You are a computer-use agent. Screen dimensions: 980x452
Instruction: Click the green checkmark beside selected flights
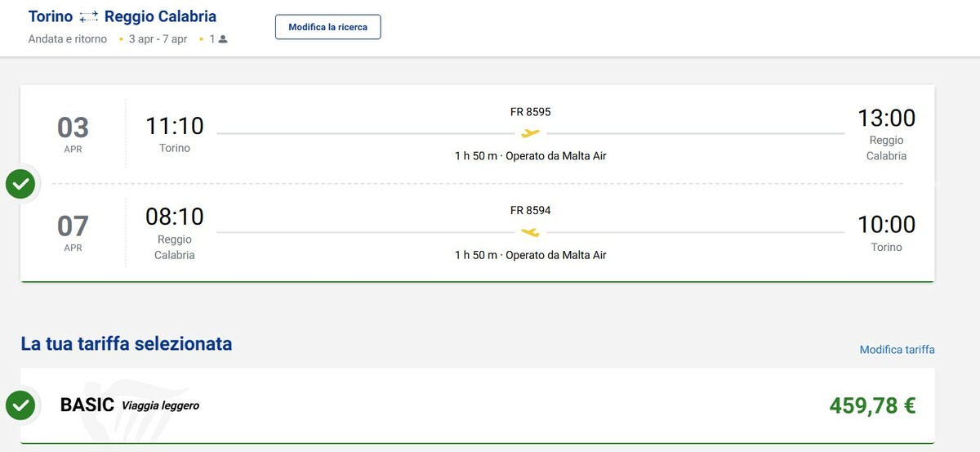(x=20, y=184)
